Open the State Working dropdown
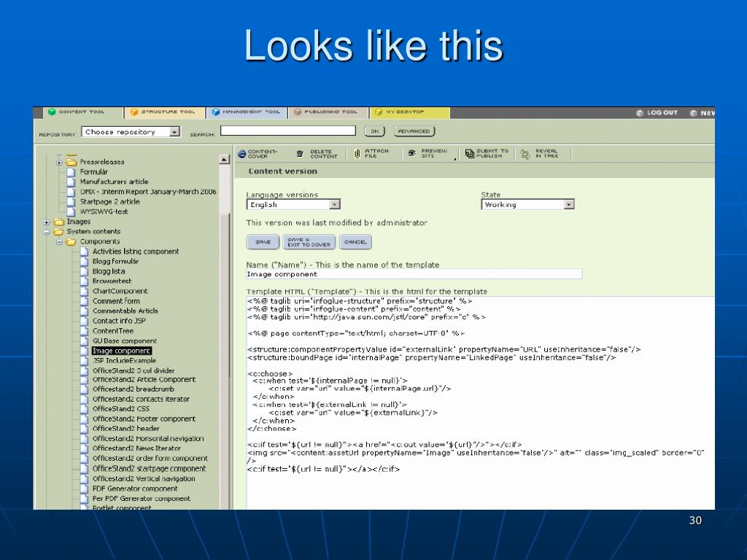 pos(528,205)
